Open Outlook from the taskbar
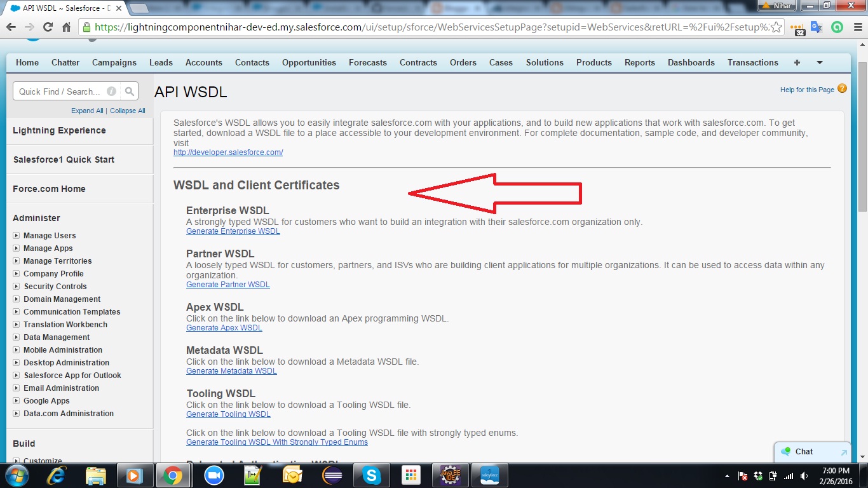 [x=293, y=475]
